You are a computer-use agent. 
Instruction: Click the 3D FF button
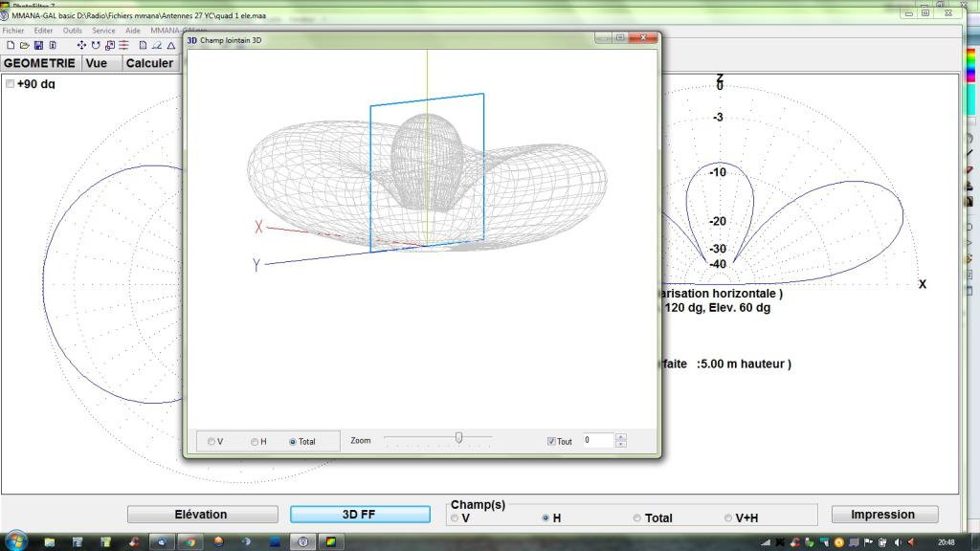coord(360,514)
